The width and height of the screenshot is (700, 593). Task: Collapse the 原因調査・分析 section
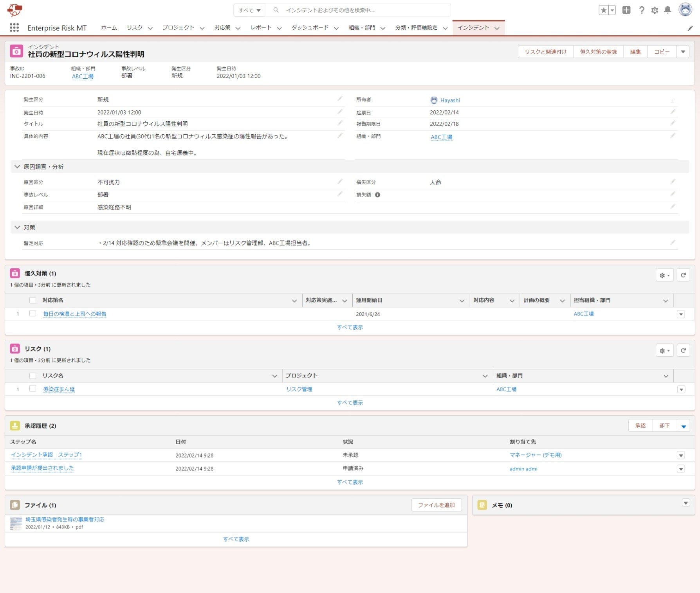point(17,167)
